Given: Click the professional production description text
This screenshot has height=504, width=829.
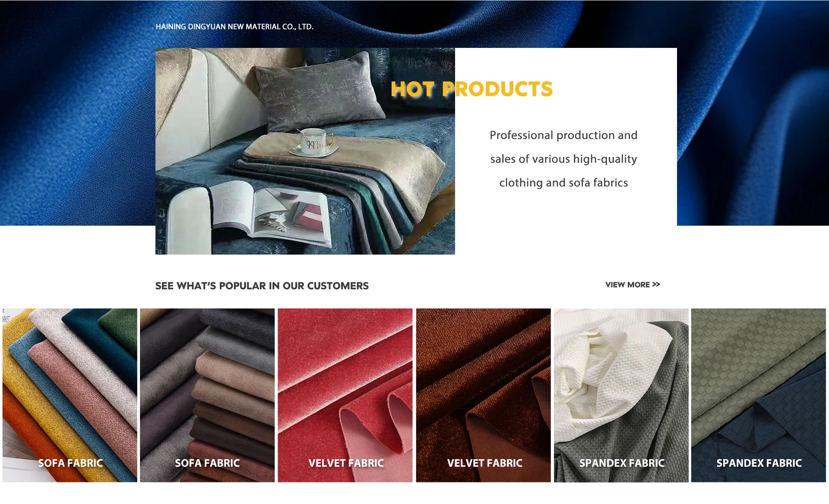Looking at the screenshot, I should point(564,159).
